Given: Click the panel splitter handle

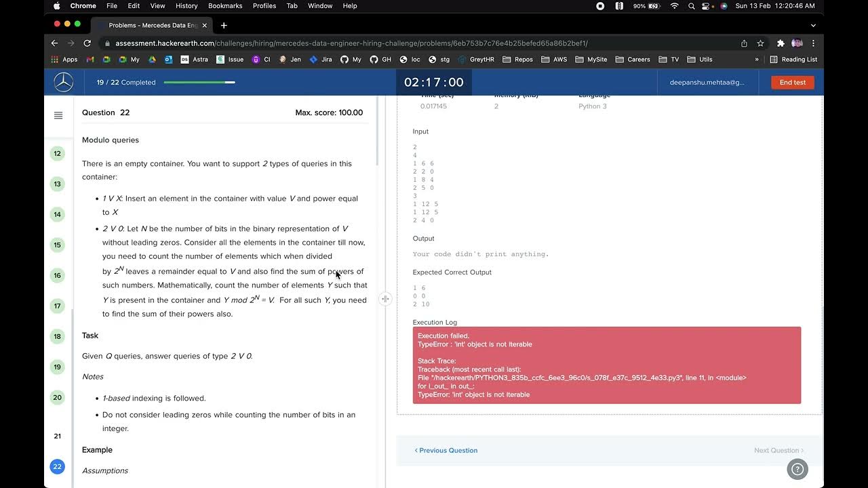Looking at the screenshot, I should (x=385, y=298).
